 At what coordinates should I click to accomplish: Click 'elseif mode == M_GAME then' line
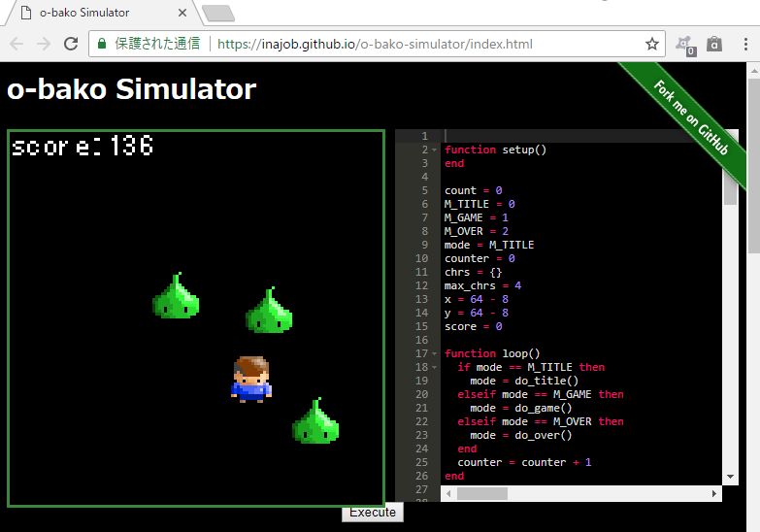coord(541,394)
